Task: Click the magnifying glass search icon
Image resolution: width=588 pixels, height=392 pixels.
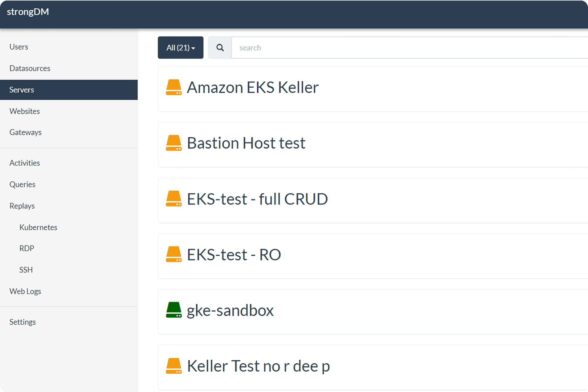Action: [x=220, y=48]
